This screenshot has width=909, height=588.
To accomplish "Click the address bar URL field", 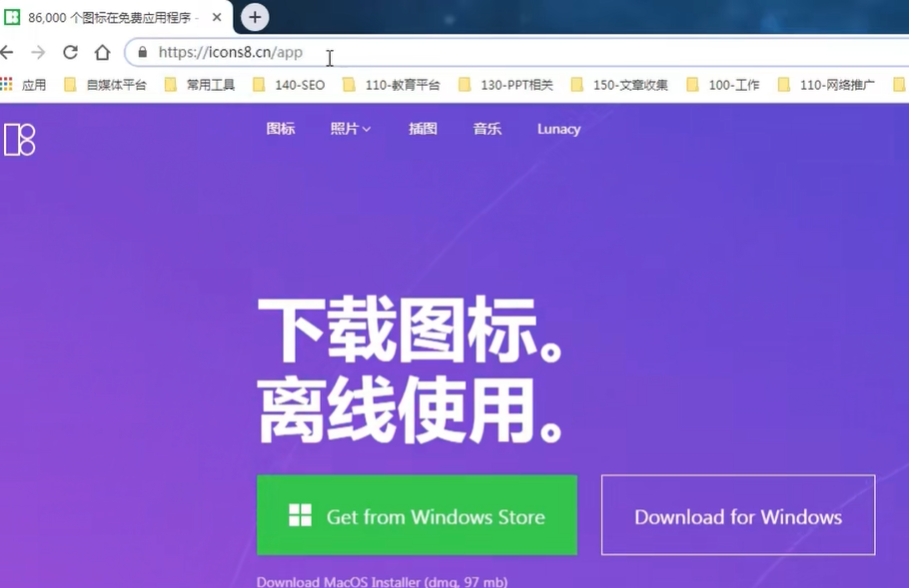I will [x=516, y=52].
